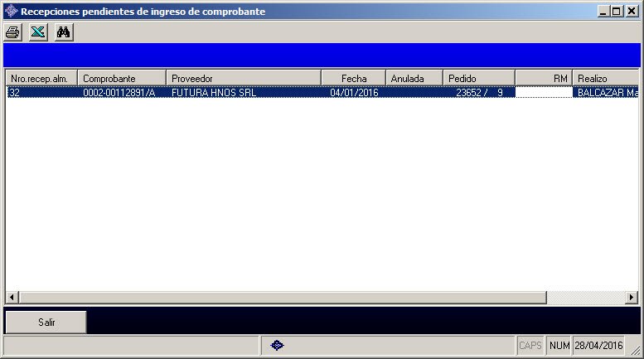
Task: Click the application icon in the title bar
Action: [x=10, y=12]
